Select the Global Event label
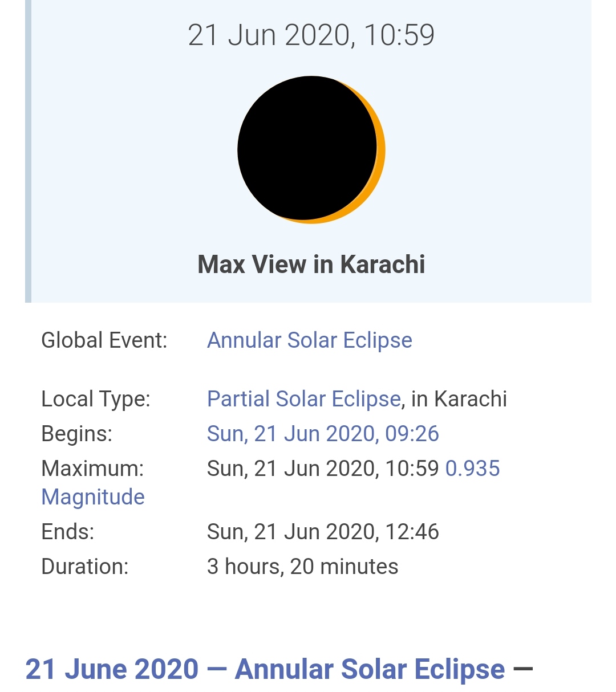Viewport: 616px width, 692px height. coord(104,340)
